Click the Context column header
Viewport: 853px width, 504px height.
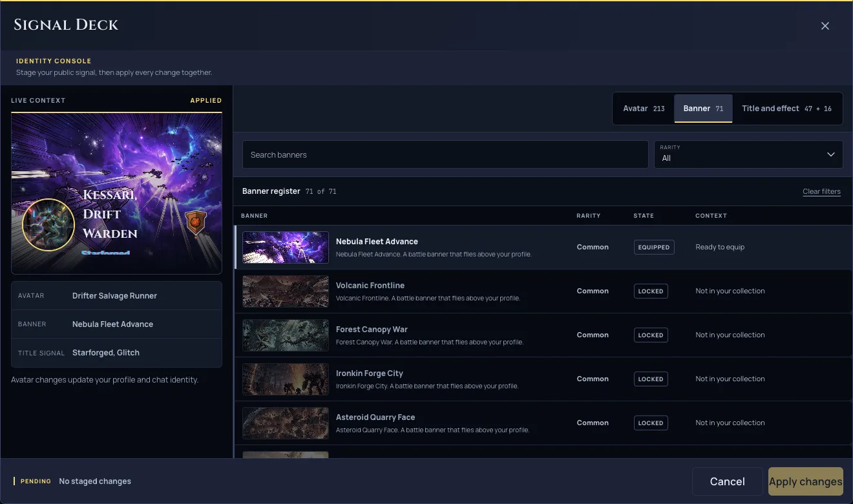711,216
